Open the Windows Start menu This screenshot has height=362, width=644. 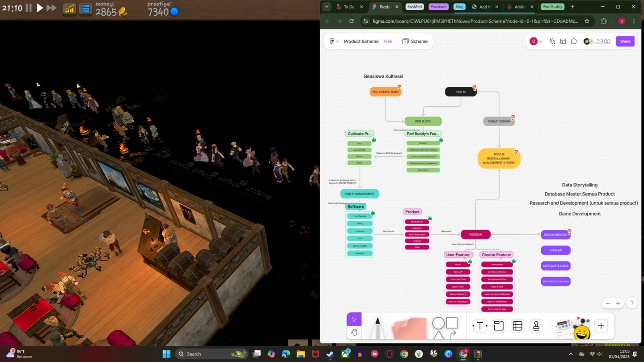[166, 354]
